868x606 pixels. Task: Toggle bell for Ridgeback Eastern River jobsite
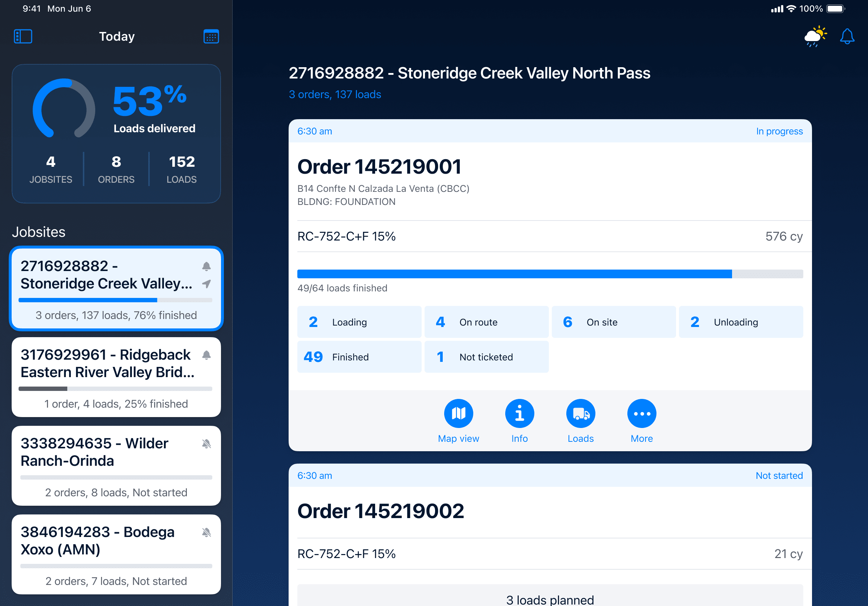[206, 355]
